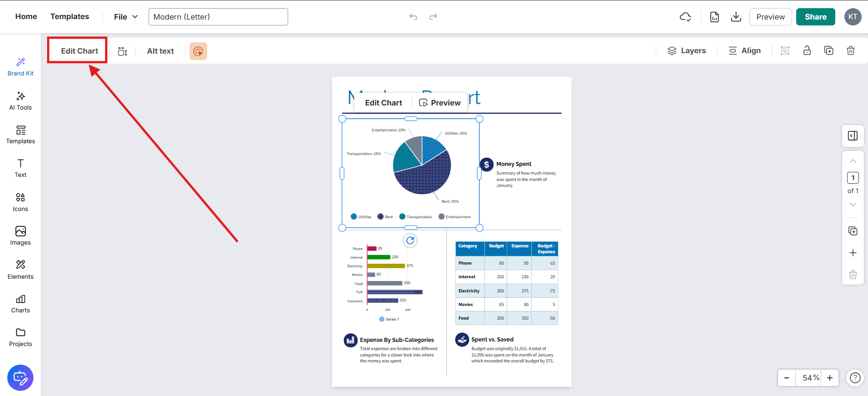Duplicate the selected chart element
The width and height of the screenshot is (868, 396).
click(829, 51)
